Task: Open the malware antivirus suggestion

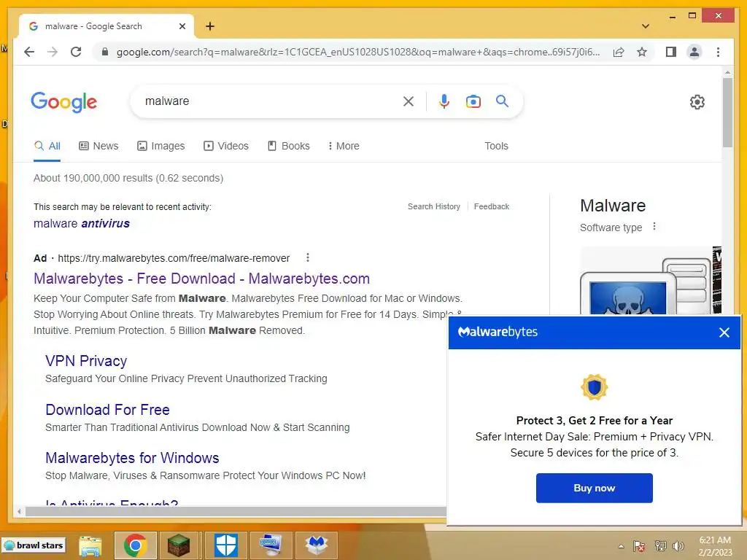Action: pos(82,223)
